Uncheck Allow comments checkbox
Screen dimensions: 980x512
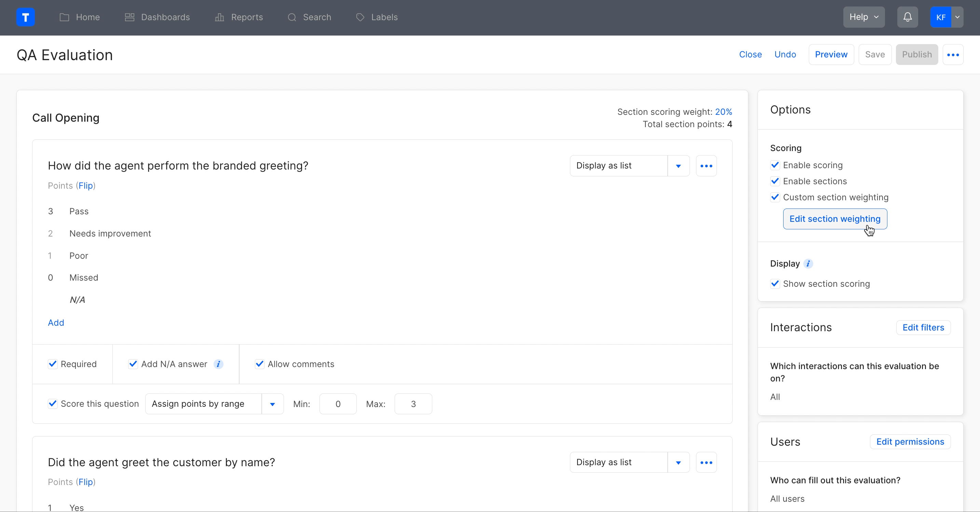[x=259, y=364]
